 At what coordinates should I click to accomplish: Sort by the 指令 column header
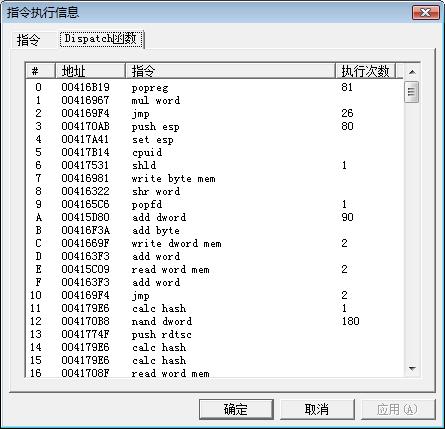230,71
